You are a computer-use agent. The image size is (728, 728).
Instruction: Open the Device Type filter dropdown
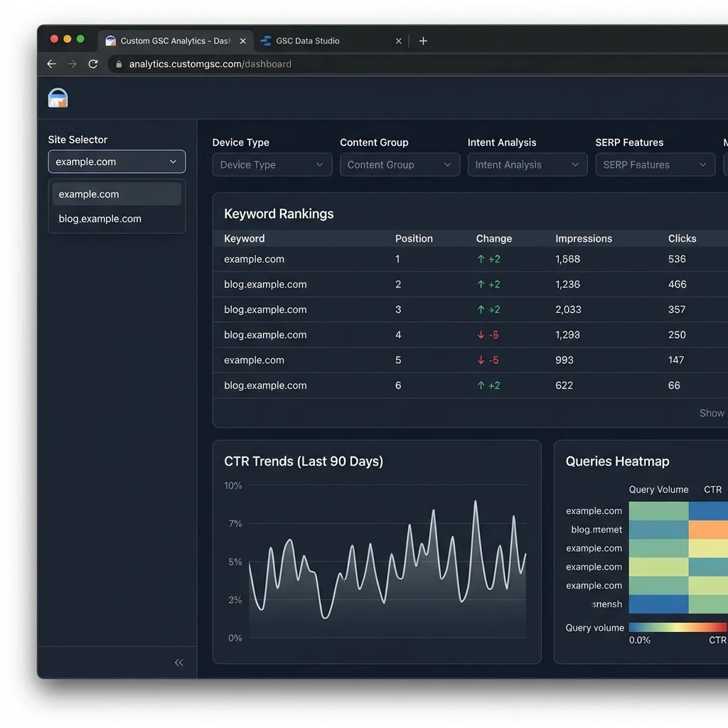coord(272,164)
